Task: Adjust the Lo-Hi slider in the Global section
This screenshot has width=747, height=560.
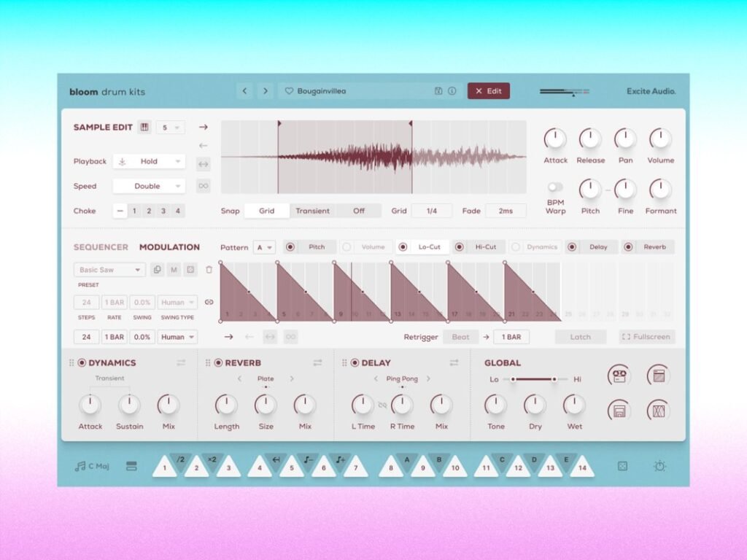Action: [533, 378]
